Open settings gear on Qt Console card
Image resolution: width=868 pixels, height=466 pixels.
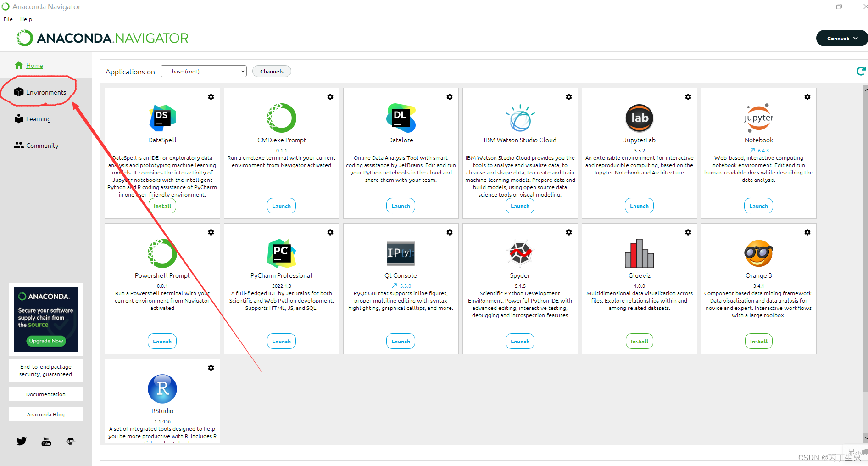coord(450,232)
